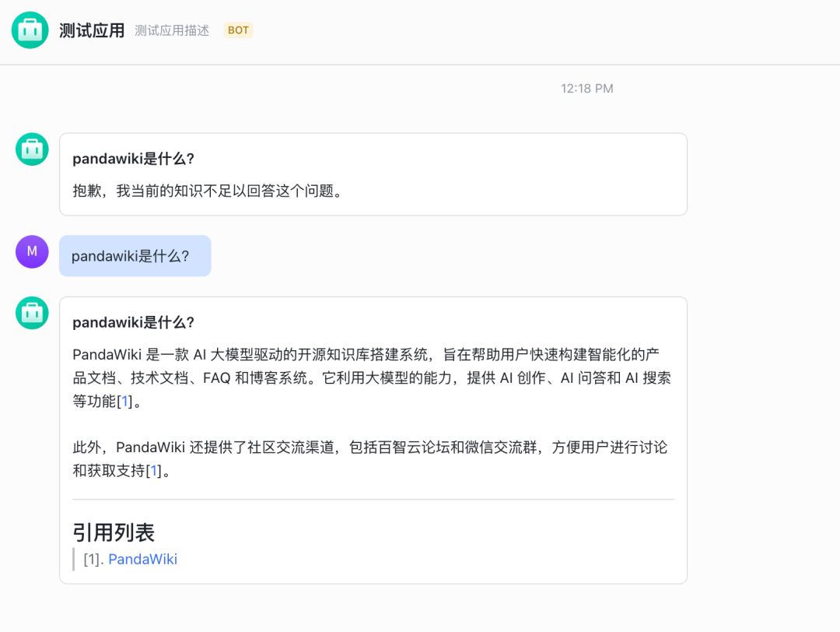Viewport: 840px width, 632px height.
Task: Click the [1] citation after AI 搜索等功能
Action: point(124,402)
